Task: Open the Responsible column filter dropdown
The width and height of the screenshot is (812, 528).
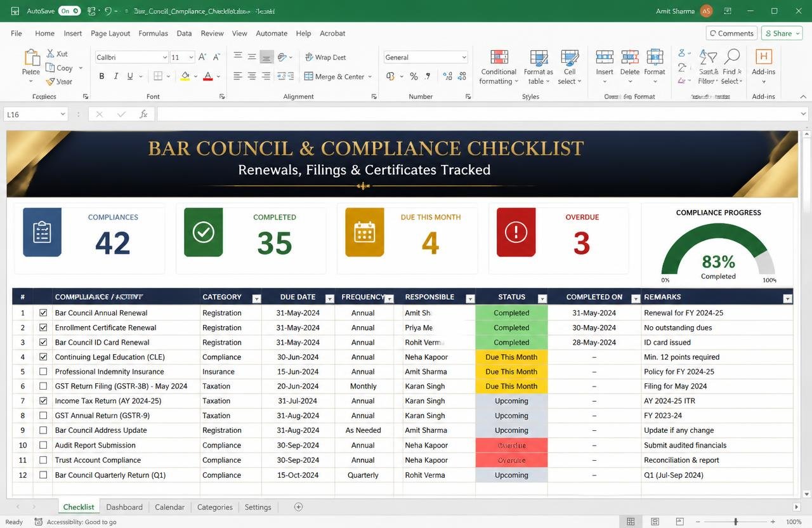Action: pyautogui.click(x=470, y=298)
